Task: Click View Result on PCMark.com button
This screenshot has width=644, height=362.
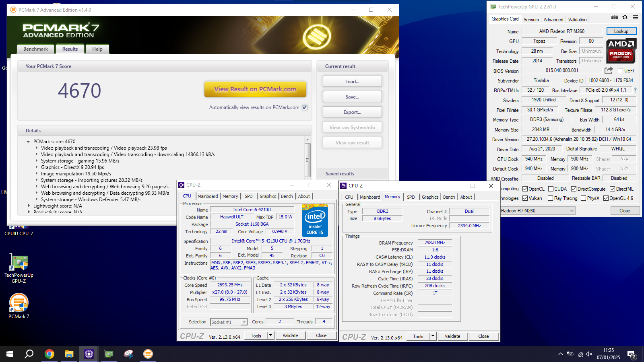Action: click(x=255, y=89)
